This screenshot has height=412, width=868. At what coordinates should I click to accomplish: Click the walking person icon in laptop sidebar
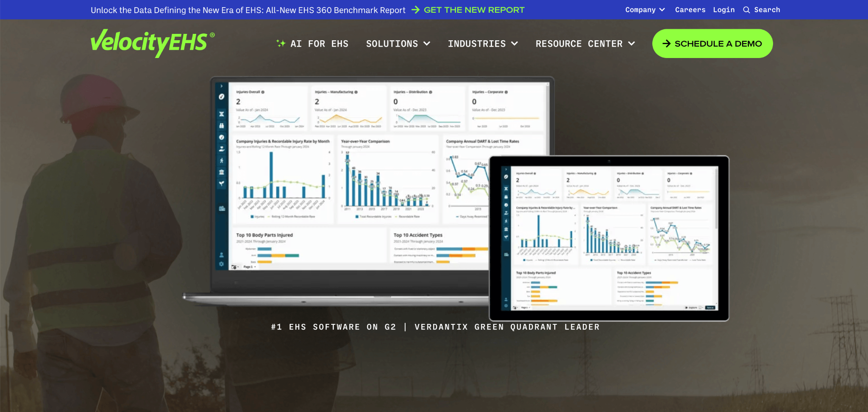[x=221, y=160]
